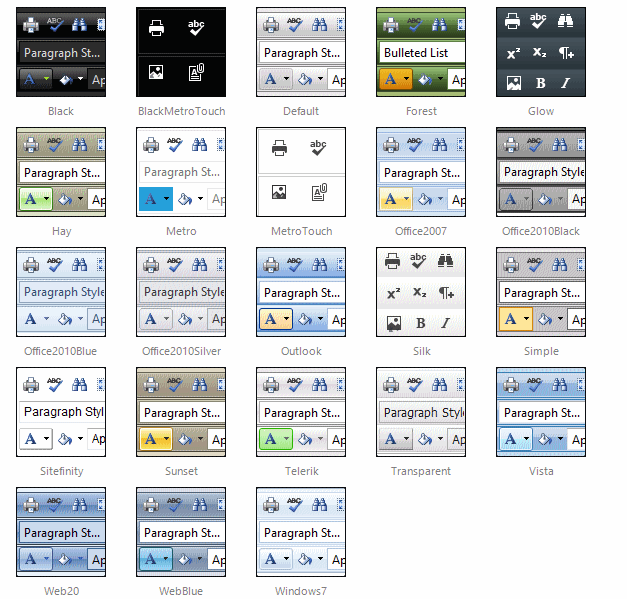Click the print icon in Web20 skin
Screen dimensions: 627x599
click(x=31, y=504)
